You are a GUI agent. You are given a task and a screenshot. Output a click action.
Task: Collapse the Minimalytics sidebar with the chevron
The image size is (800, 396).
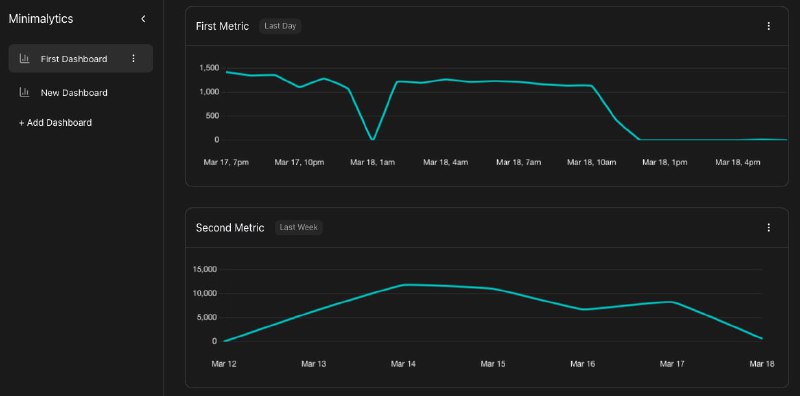click(x=143, y=19)
